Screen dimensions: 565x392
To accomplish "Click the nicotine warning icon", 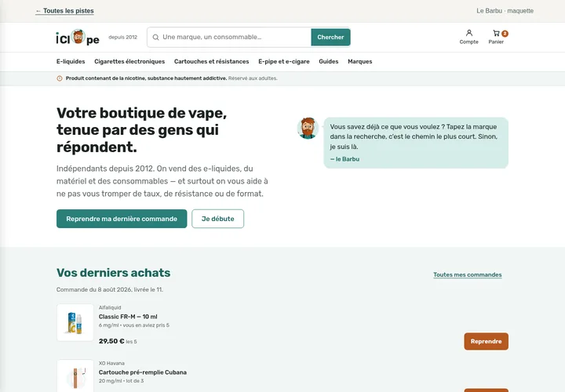I will [x=60, y=78].
